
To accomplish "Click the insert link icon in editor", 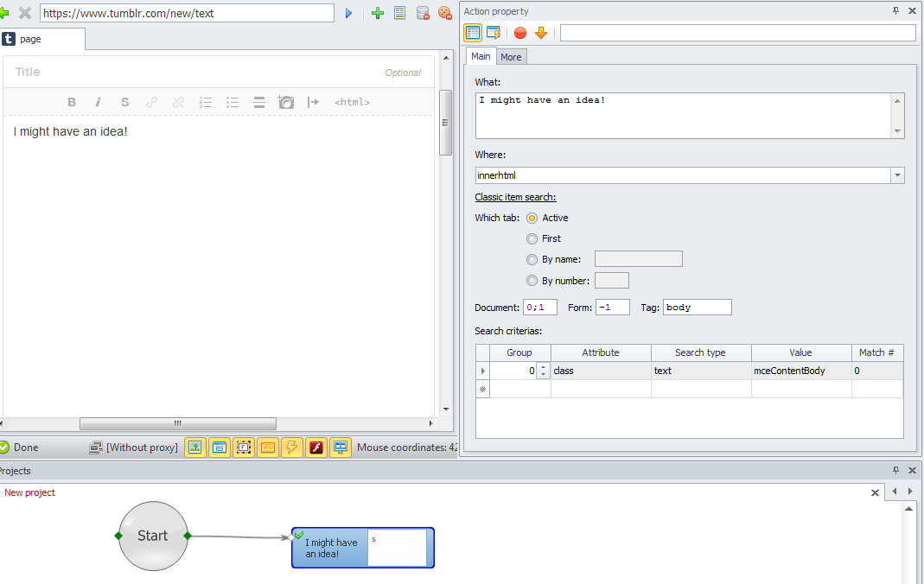I will pyautogui.click(x=151, y=102).
